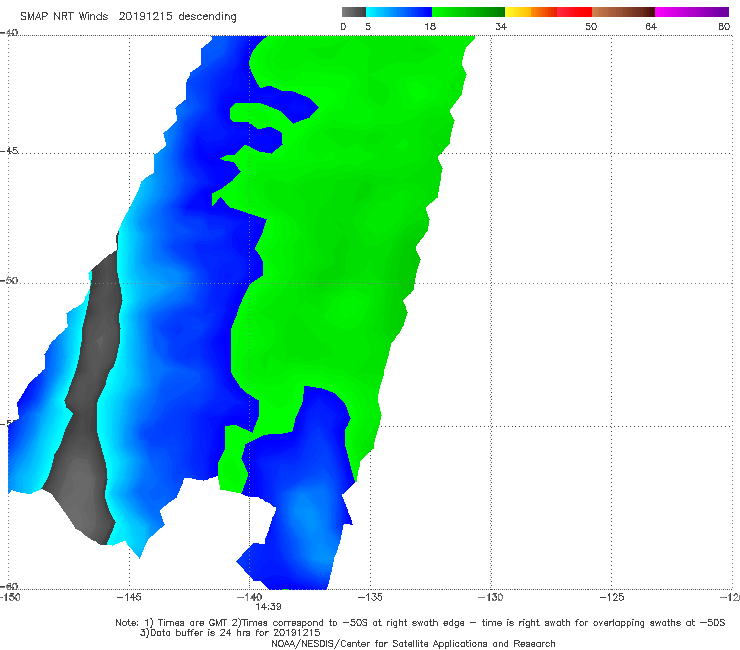
Task: Click the longitude label "-130"
Action: point(491,597)
